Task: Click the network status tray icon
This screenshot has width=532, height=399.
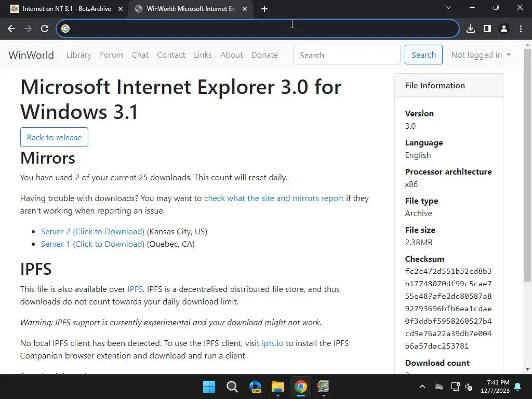Action: (455, 387)
